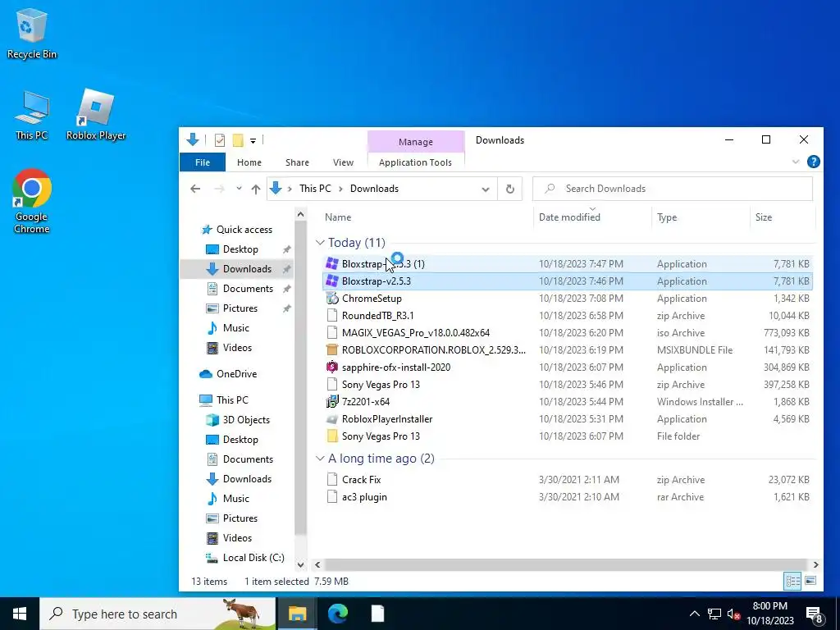Open the Recycle Bin desktop icon
840x630 pixels.
tap(32, 33)
